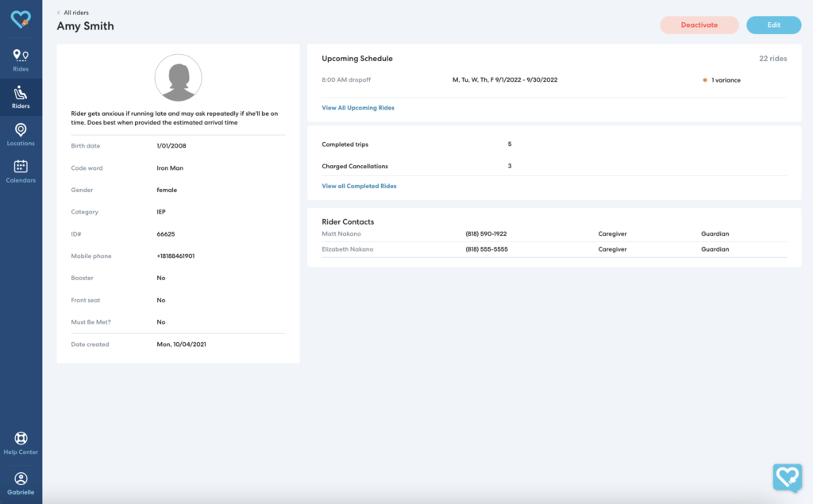The image size is (813, 504).
Task: Open the Help Center
Action: pyautogui.click(x=21, y=442)
